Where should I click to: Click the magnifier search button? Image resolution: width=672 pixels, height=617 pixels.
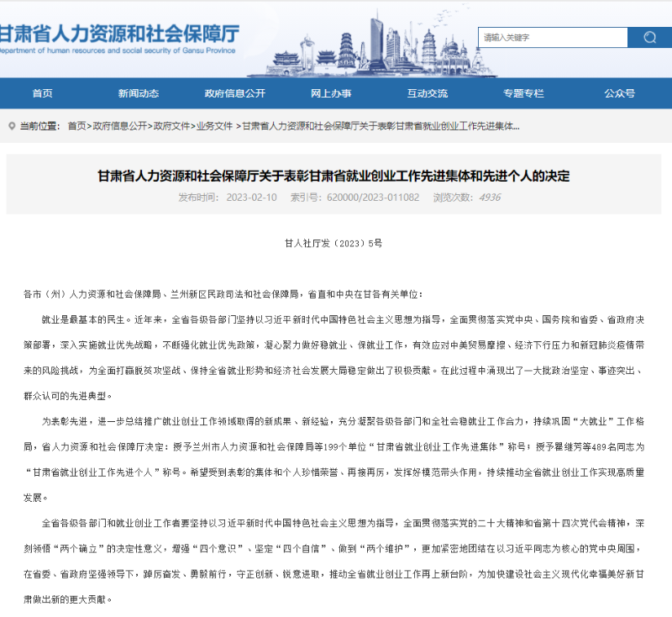[649, 37]
